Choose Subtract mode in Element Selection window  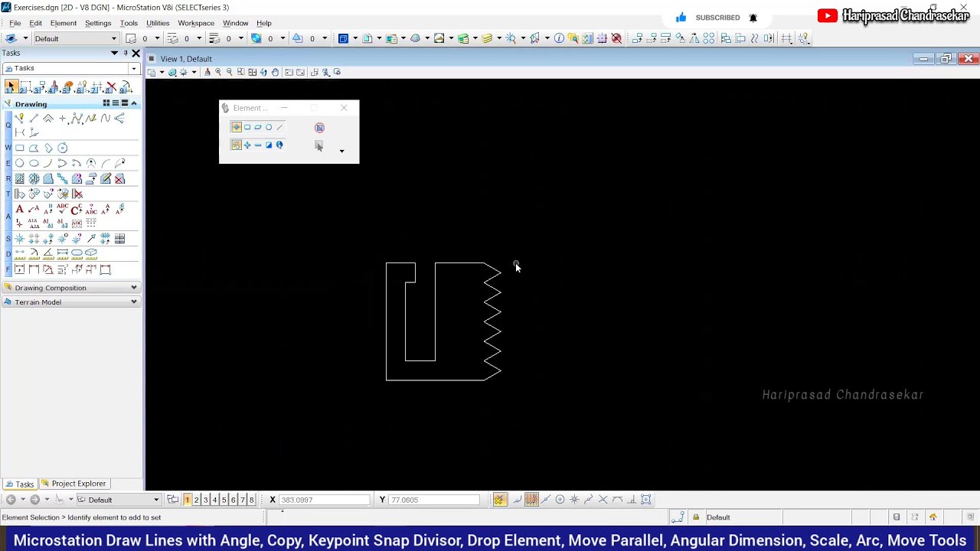coord(258,145)
